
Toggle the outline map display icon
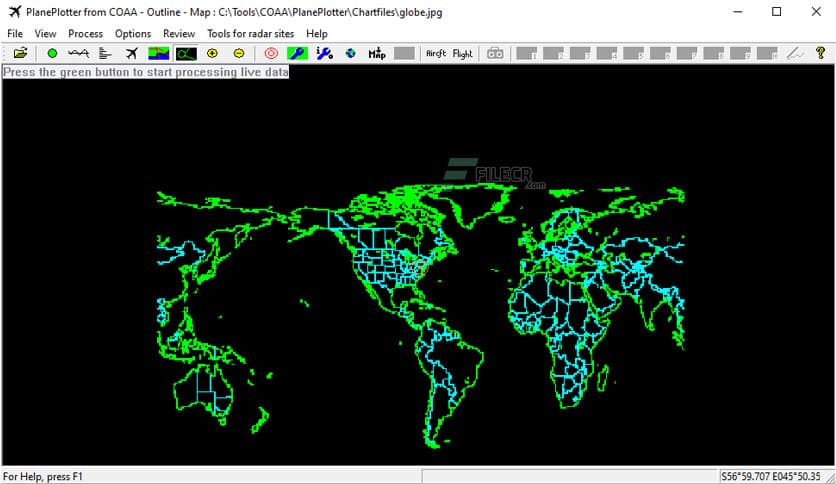click(185, 54)
